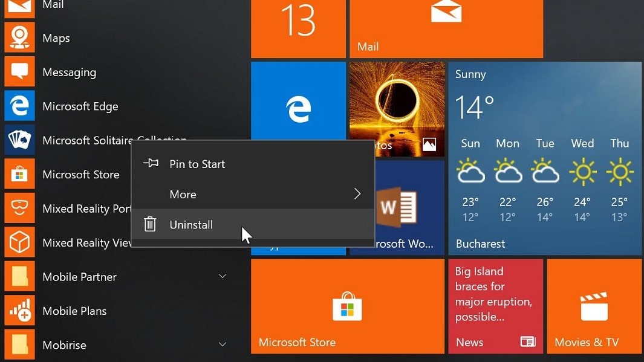Open the Mail live tile
The image size is (644, 362).
pyautogui.click(x=446, y=28)
